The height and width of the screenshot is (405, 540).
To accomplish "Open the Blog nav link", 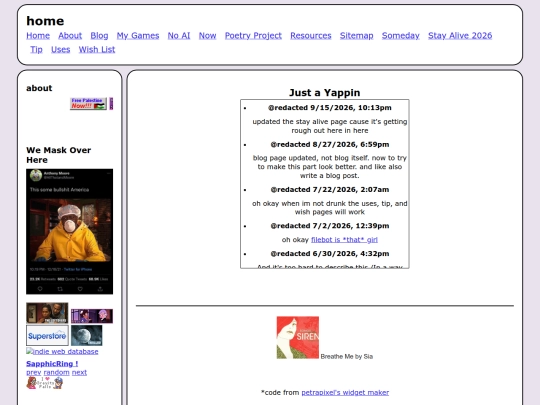I will click(99, 36).
